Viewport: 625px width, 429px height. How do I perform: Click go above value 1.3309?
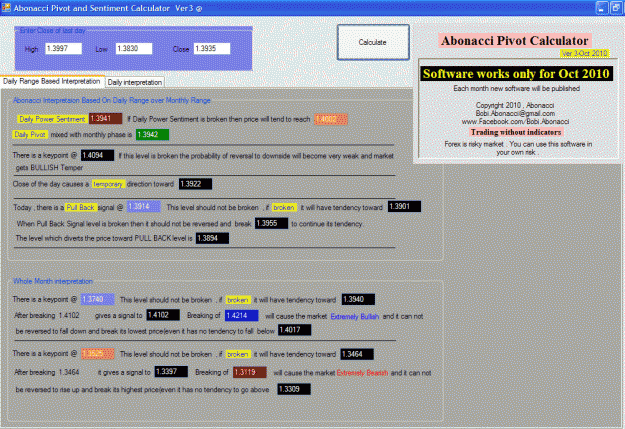[x=294, y=389]
